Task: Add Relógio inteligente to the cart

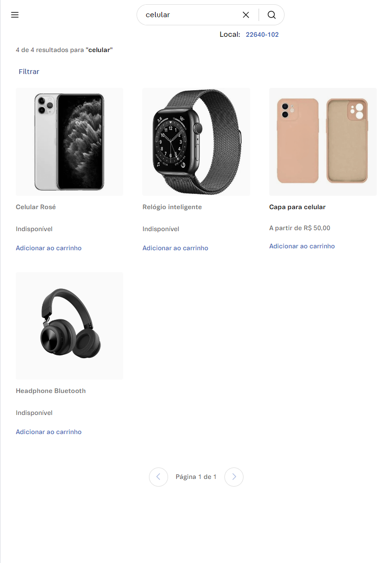Action: [175, 248]
